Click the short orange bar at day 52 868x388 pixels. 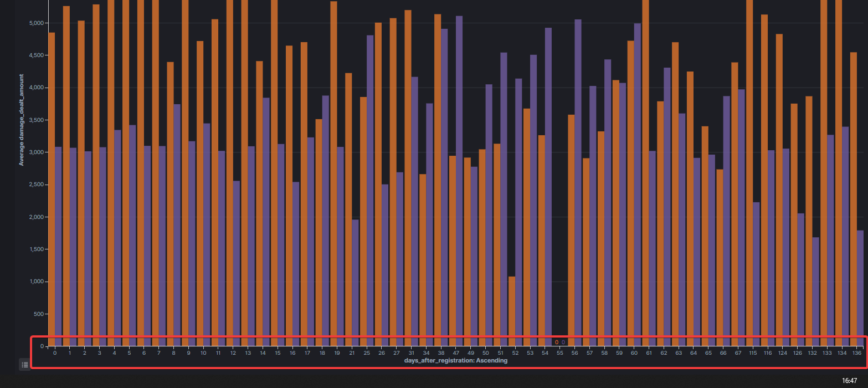tap(512, 310)
